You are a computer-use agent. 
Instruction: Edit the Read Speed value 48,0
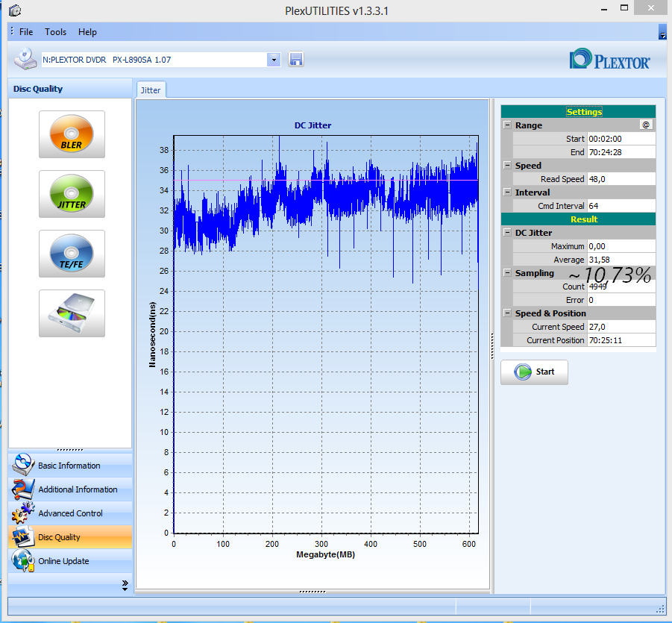pos(621,179)
